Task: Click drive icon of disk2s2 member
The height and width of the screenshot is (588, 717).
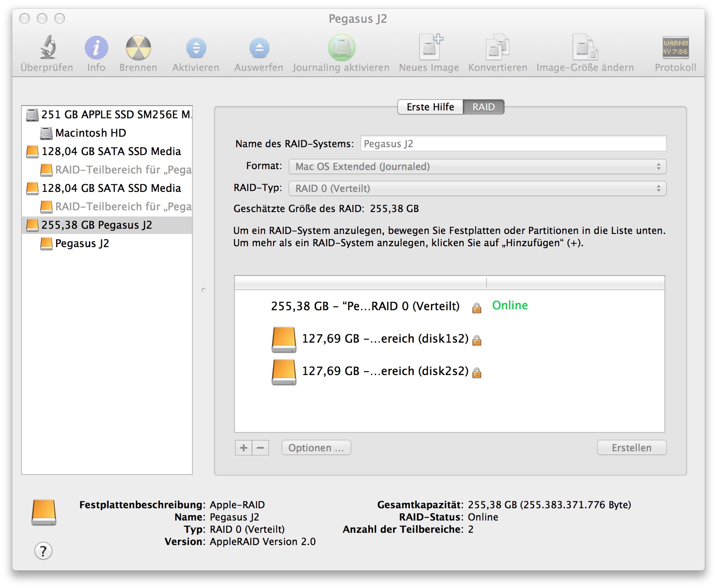Action: pos(284,372)
